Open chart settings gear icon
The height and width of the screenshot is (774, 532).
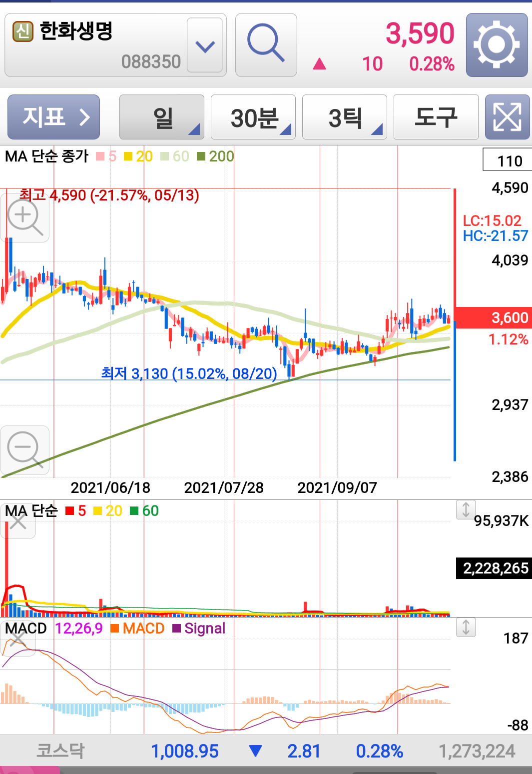coord(497,45)
